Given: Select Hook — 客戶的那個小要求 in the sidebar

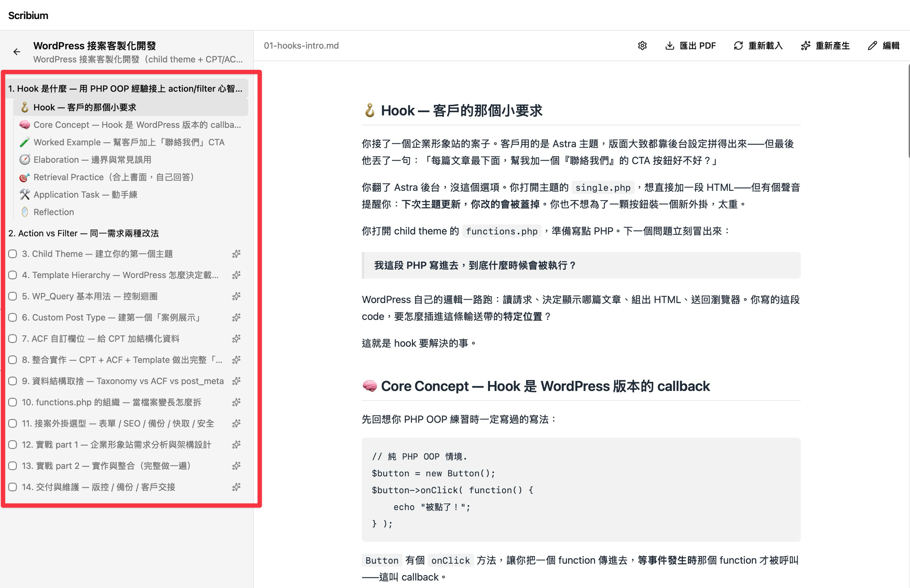Looking at the screenshot, I should click(x=131, y=107).
